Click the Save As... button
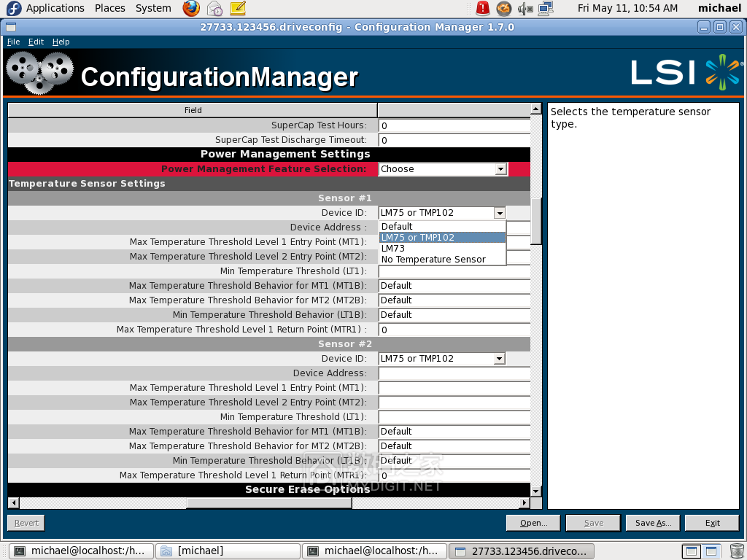The image size is (747, 560). click(x=653, y=523)
